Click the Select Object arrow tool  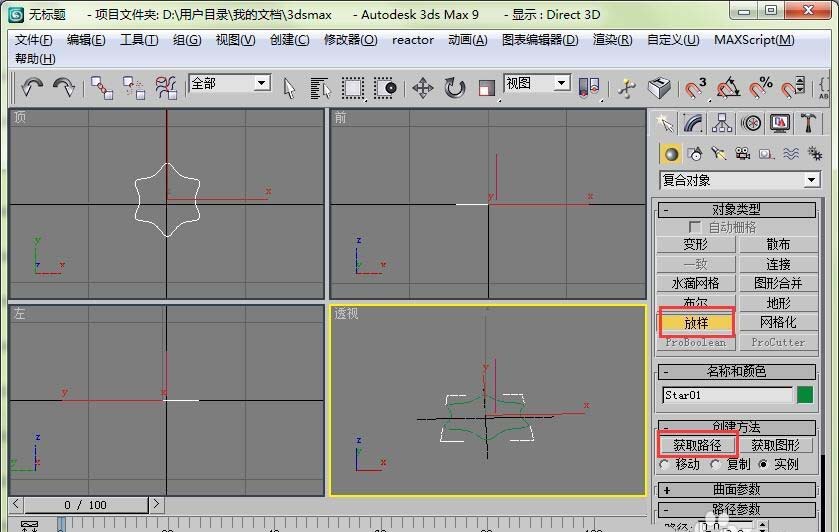coord(289,88)
